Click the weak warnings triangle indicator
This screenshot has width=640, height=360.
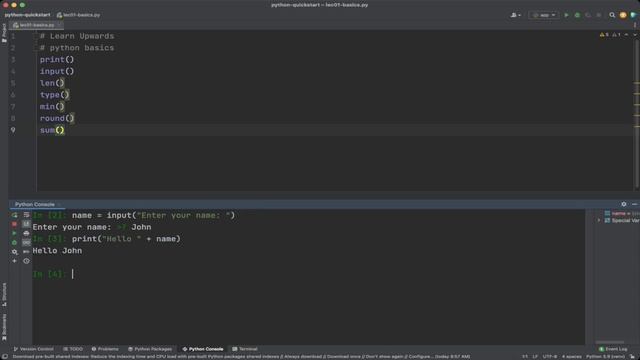pos(616,35)
